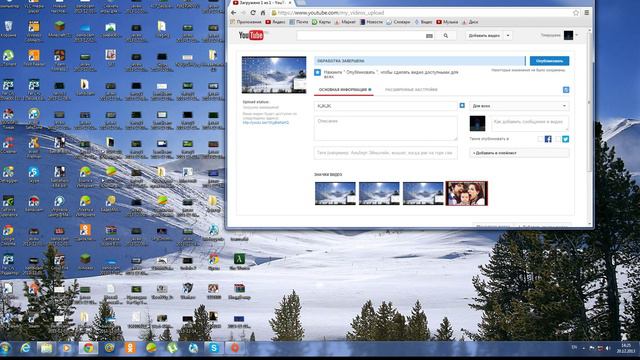Open the on-screen keyboard in search box

[429, 36]
